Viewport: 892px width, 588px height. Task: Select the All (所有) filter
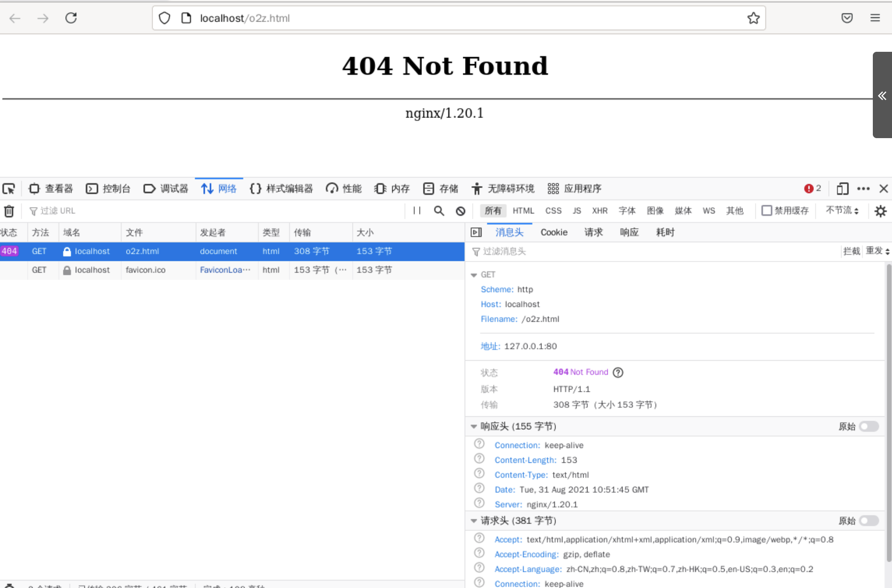tap(493, 211)
